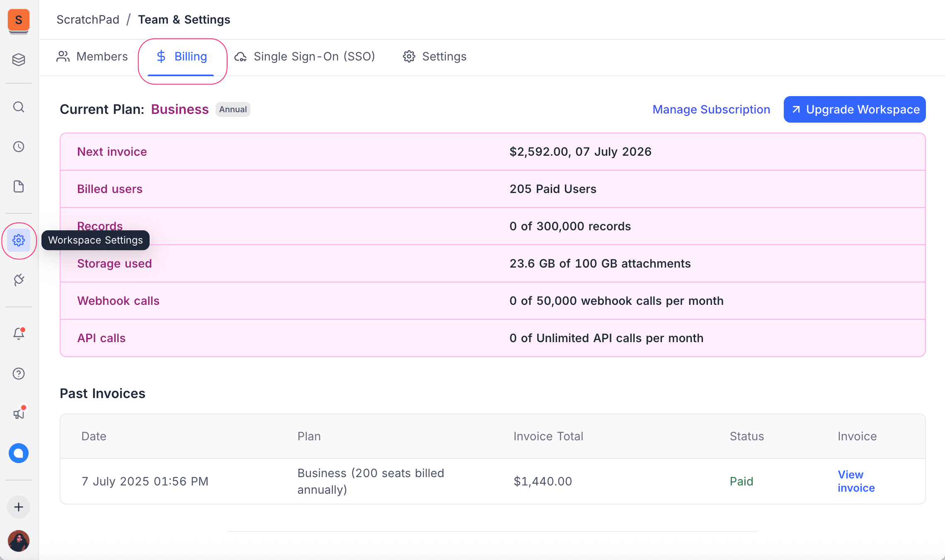
Task: Click the document page icon in sidebar
Action: click(x=19, y=186)
